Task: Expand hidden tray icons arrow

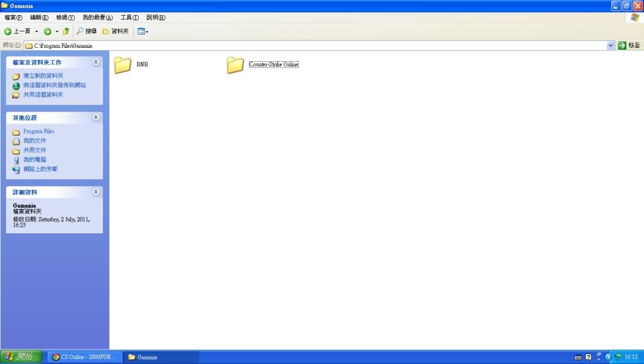Action: pyautogui.click(x=609, y=357)
